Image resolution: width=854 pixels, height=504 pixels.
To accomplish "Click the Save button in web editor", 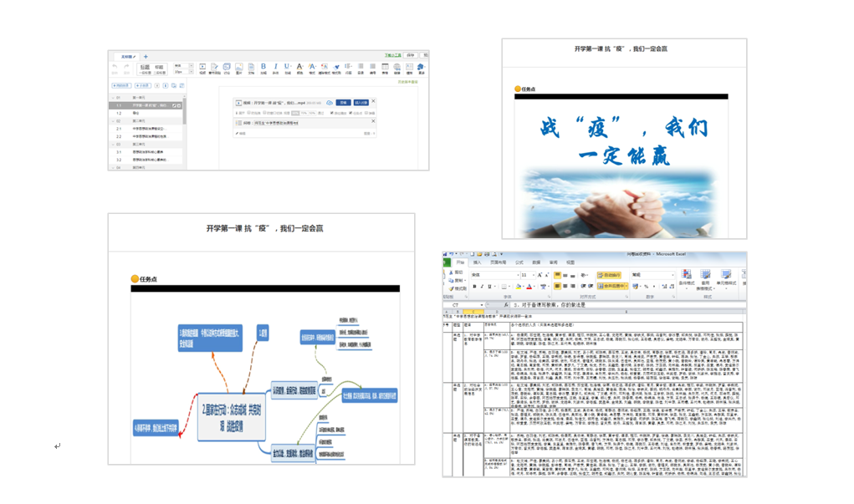I will [x=411, y=56].
